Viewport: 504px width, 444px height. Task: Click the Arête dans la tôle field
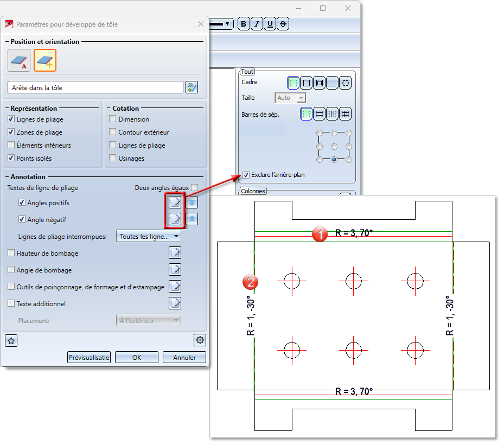click(95, 87)
